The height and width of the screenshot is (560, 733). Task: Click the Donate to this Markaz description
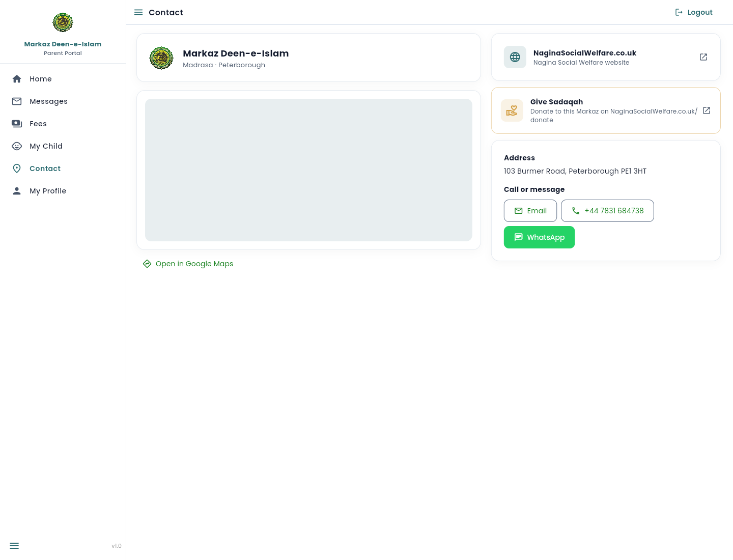[x=614, y=116]
